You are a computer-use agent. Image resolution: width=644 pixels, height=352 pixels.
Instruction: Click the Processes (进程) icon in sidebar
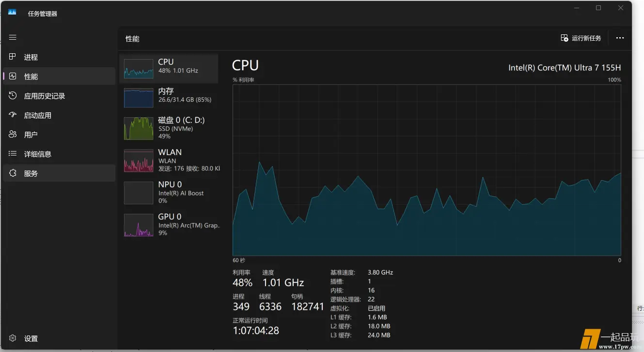[13, 57]
